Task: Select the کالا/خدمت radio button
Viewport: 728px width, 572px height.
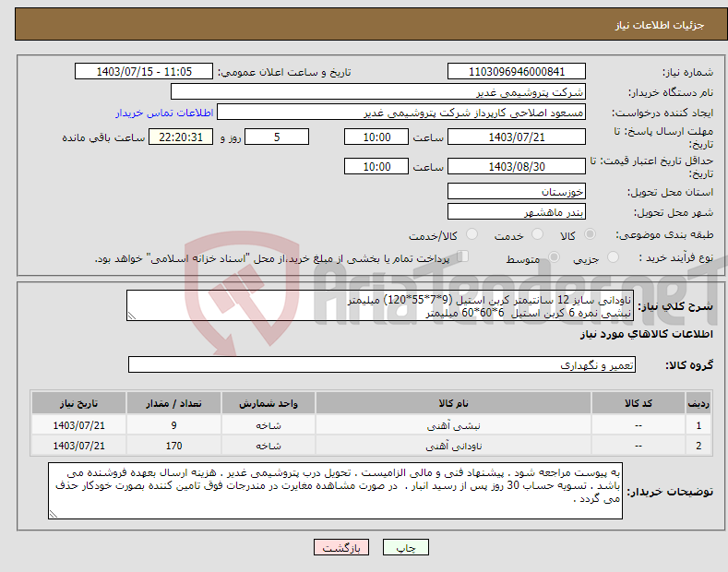Action: click(x=471, y=234)
